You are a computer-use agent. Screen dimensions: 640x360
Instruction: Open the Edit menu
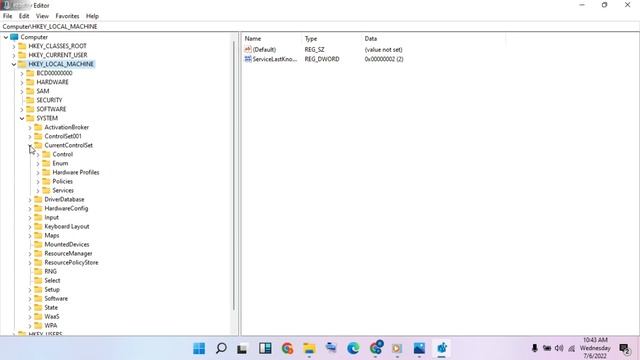click(x=24, y=16)
